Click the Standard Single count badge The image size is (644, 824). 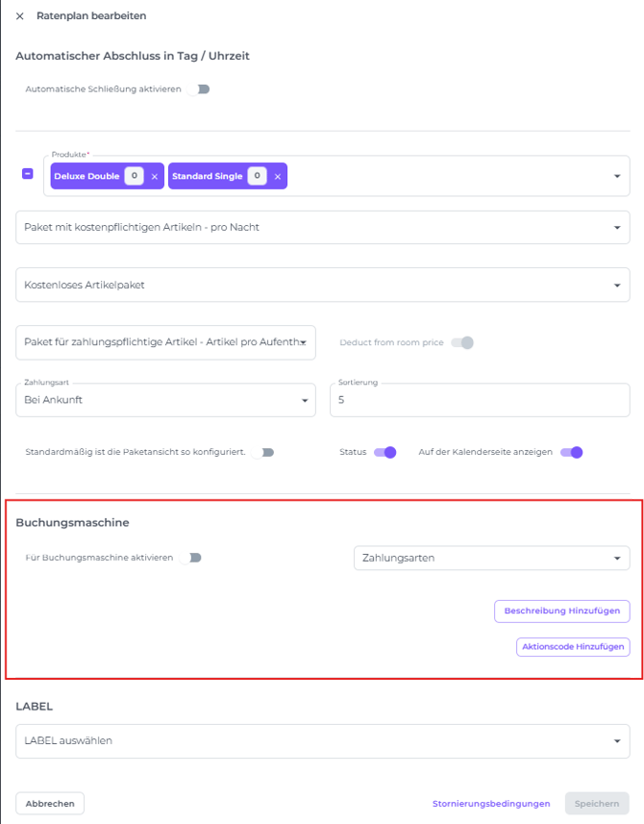click(x=257, y=176)
